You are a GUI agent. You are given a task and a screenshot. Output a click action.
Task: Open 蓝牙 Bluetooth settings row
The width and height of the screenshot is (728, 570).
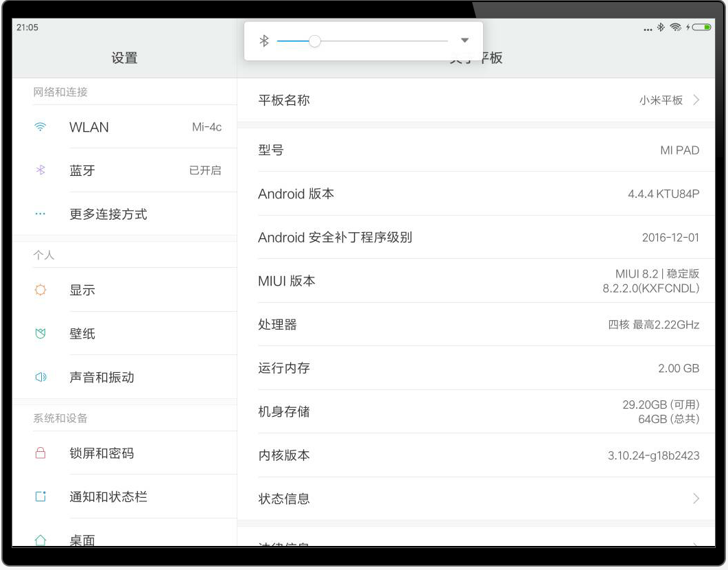click(124, 170)
